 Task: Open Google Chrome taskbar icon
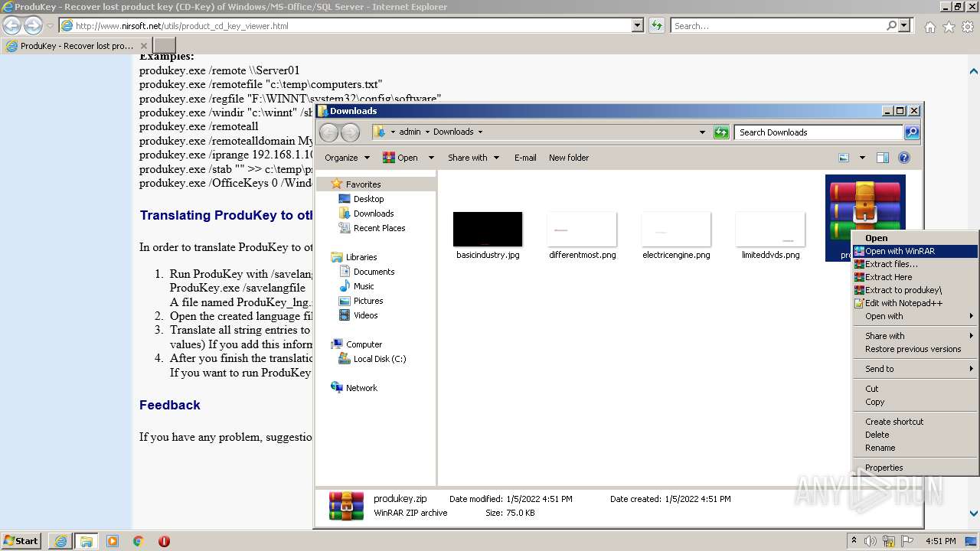point(138,541)
